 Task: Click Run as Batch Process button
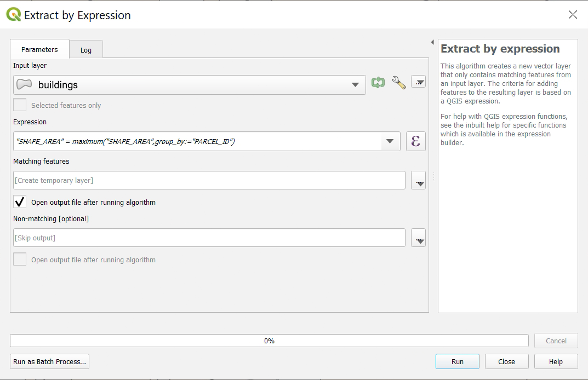point(50,361)
